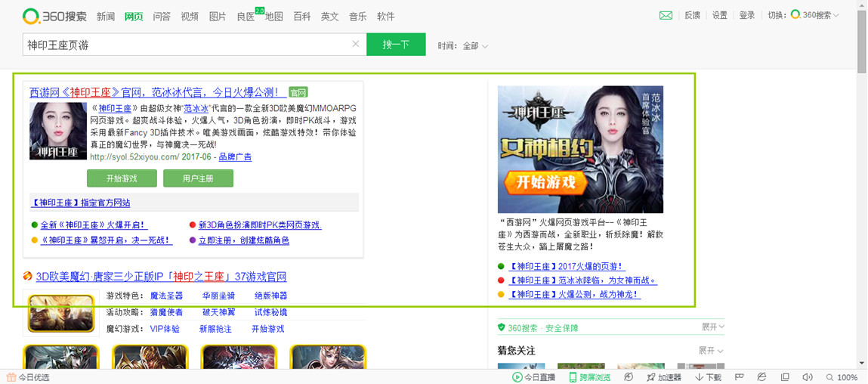Open the 视频 tab
The width and height of the screenshot is (868, 384).
(190, 16)
